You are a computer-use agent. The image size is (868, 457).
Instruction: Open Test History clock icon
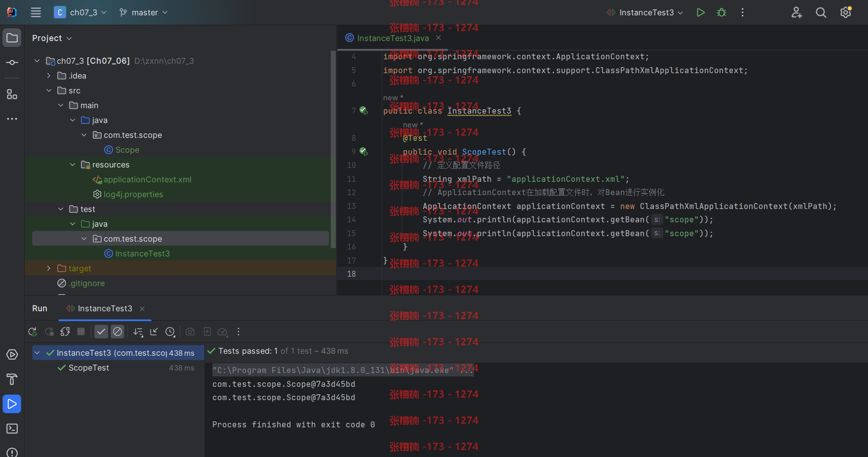click(x=170, y=332)
